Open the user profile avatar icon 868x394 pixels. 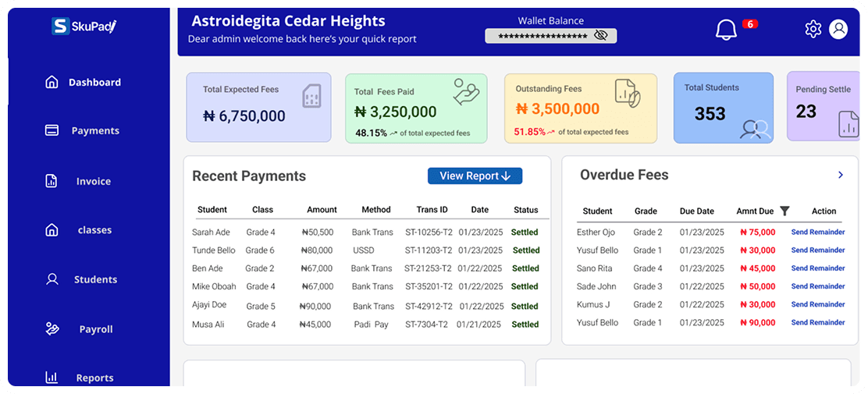pos(838,29)
